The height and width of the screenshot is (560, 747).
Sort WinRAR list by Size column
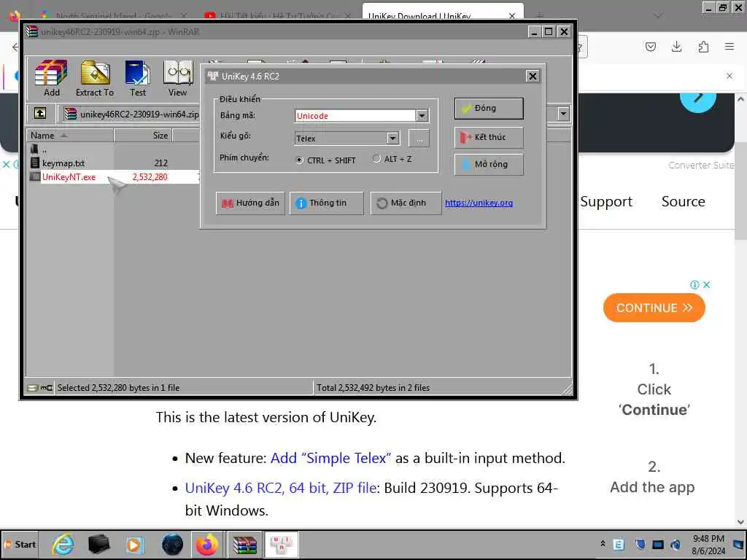[143, 136]
